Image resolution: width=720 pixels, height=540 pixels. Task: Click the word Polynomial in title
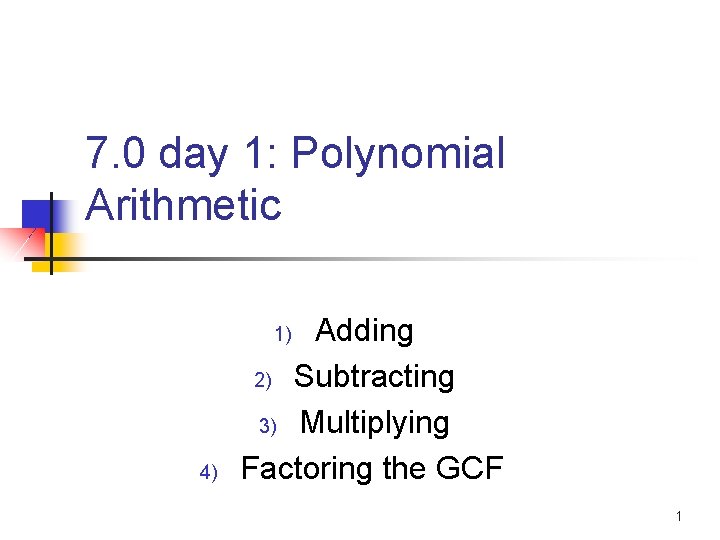pyautogui.click(x=398, y=155)
